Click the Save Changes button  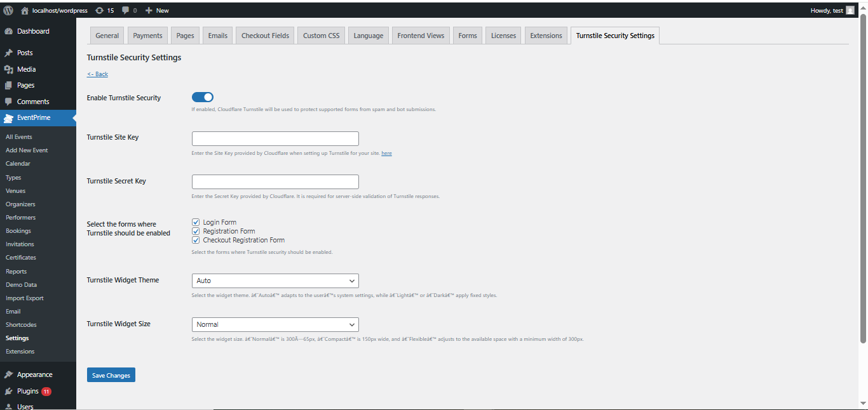click(x=111, y=375)
